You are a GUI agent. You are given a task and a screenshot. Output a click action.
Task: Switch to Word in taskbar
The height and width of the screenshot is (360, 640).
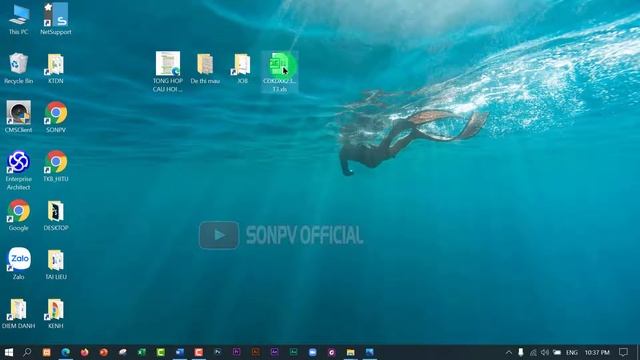pyautogui.click(x=180, y=352)
